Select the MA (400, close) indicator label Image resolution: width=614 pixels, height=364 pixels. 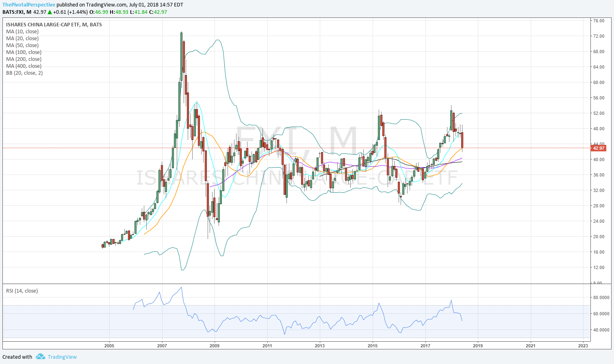(24, 66)
